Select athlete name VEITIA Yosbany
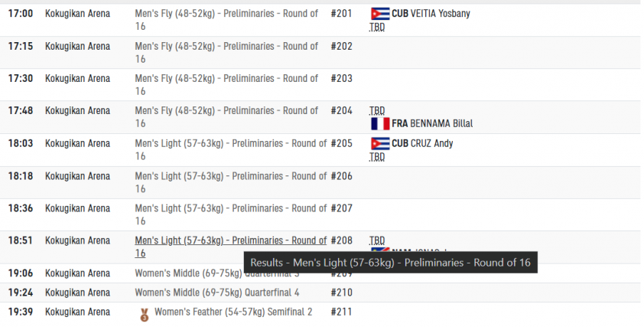The width and height of the screenshot is (644, 327). pos(441,14)
